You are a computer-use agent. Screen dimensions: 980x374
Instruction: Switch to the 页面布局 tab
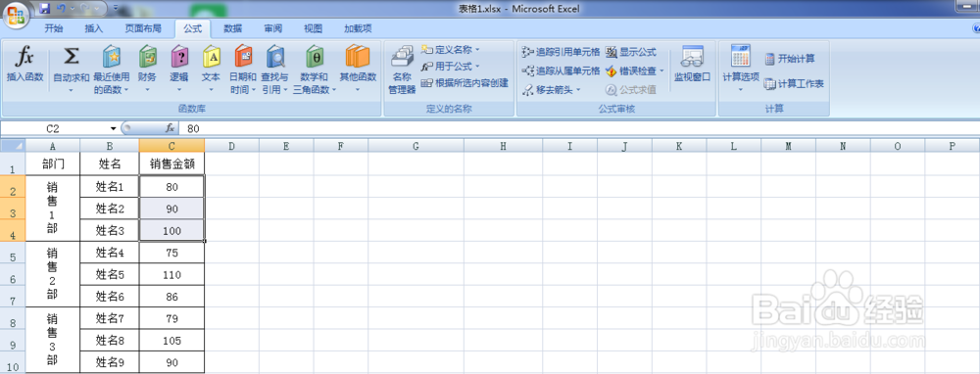click(142, 28)
